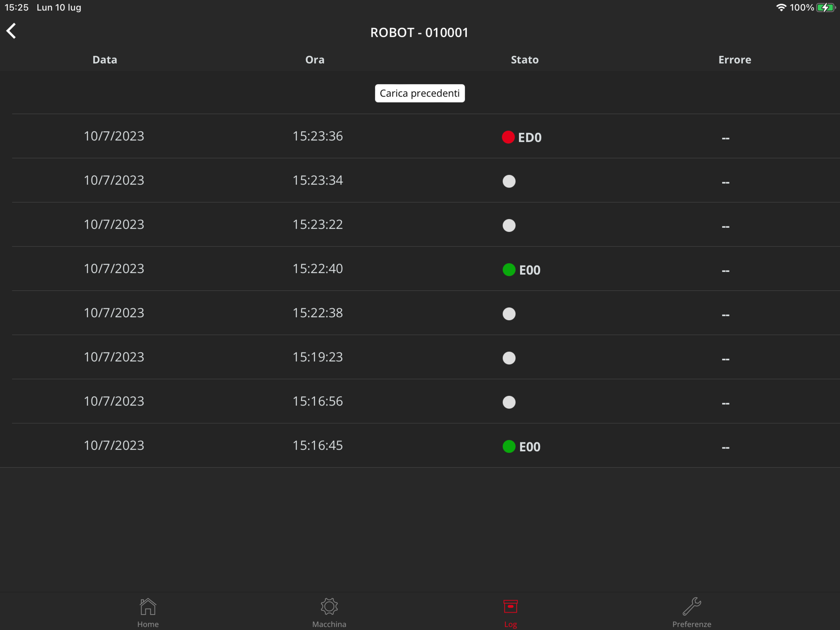
Task: Click the grey status dot at 15:23:34
Action: (509, 181)
